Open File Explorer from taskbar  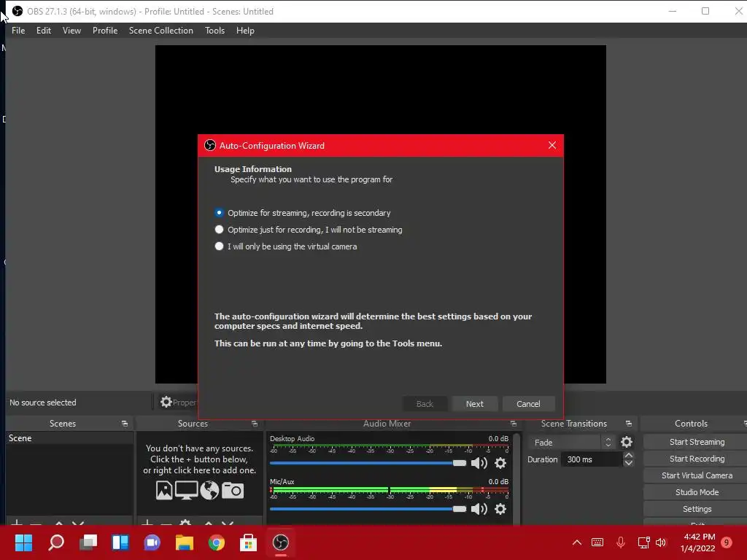tap(185, 542)
